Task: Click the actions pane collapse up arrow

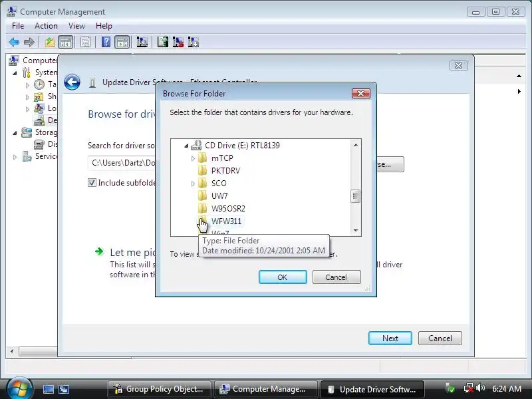Action: point(519,76)
